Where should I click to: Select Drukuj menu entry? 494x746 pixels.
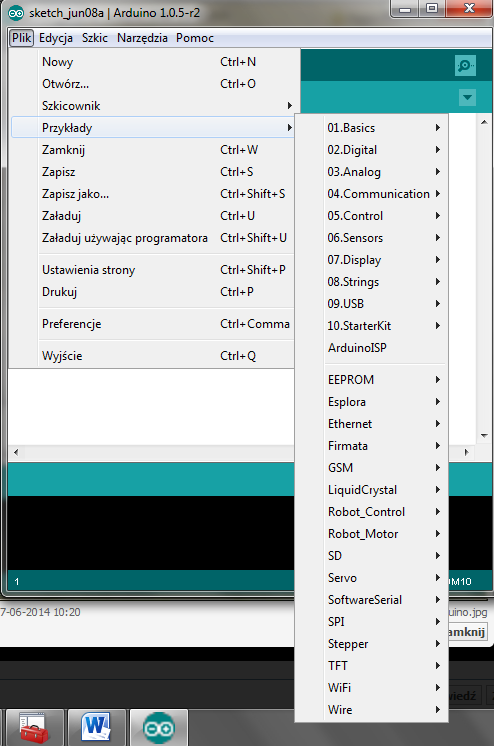coord(152,292)
